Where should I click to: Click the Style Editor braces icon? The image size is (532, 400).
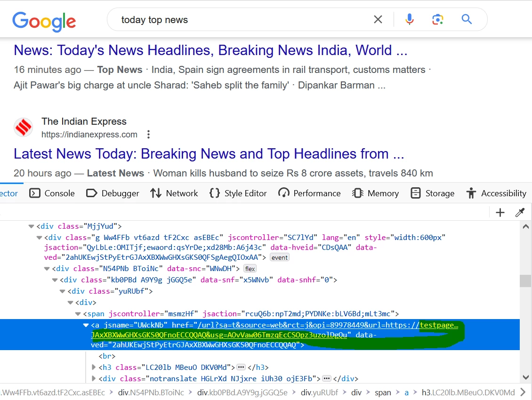tap(214, 193)
